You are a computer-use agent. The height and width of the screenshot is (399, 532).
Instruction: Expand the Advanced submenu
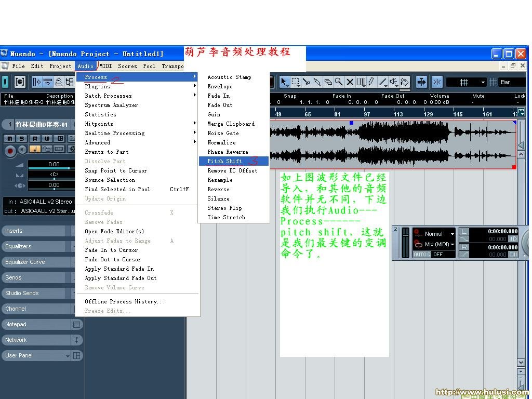click(137, 142)
